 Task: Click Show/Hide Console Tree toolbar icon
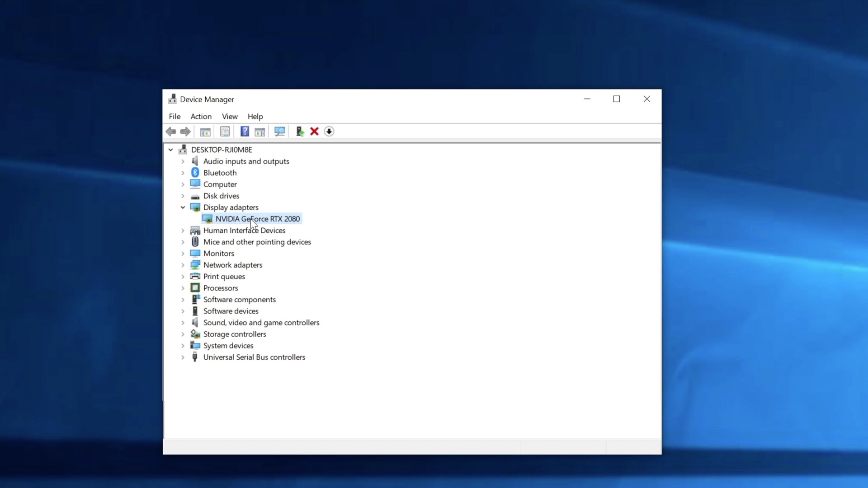tap(205, 131)
